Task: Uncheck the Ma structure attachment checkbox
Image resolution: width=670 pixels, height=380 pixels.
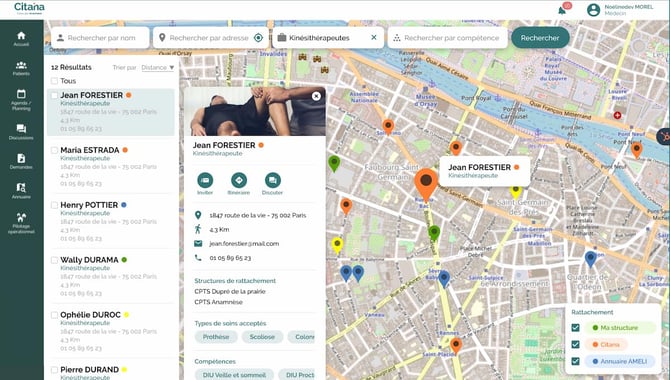Action: tap(576, 328)
